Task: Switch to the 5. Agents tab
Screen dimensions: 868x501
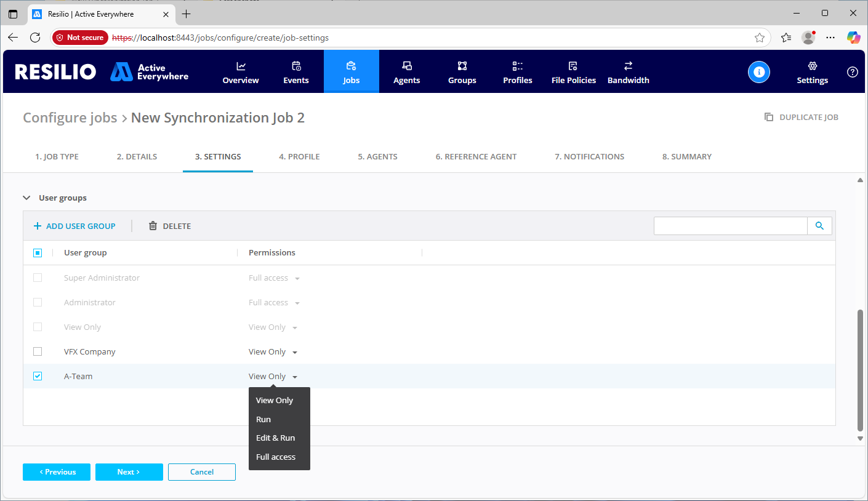Action: 377,157
